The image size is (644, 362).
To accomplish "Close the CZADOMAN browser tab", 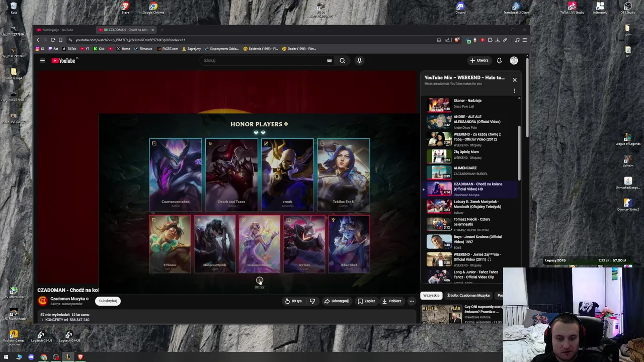I will [x=152, y=30].
